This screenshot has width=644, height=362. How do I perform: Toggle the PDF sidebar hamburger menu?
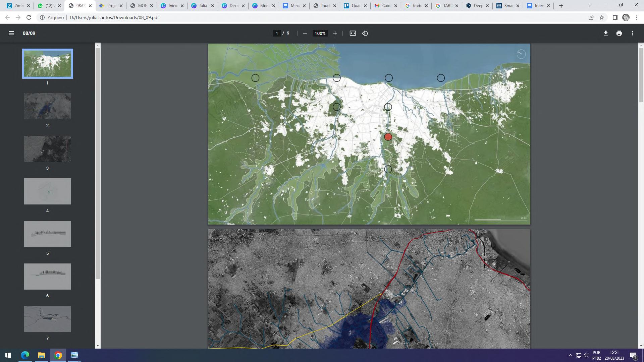tap(11, 33)
